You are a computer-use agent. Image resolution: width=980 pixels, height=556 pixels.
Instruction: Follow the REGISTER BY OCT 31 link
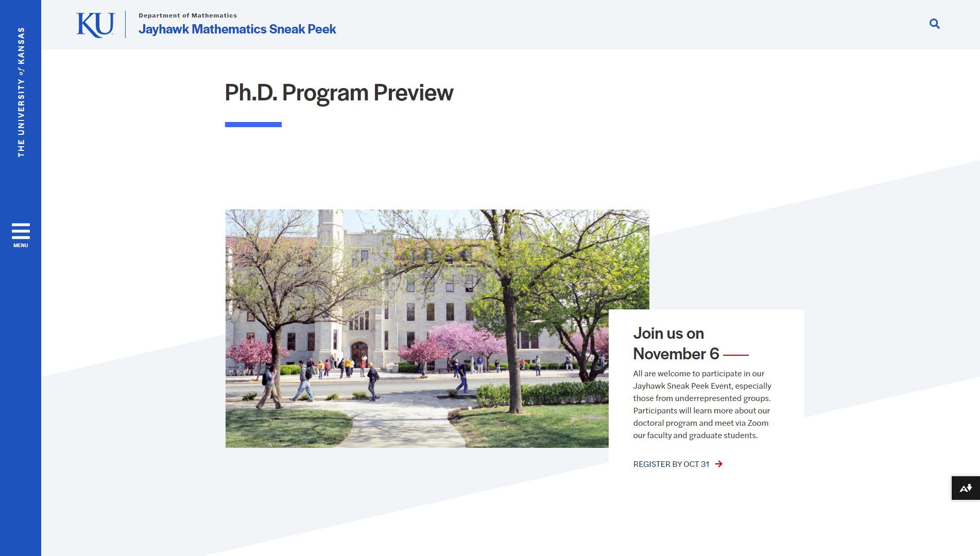[671, 464]
